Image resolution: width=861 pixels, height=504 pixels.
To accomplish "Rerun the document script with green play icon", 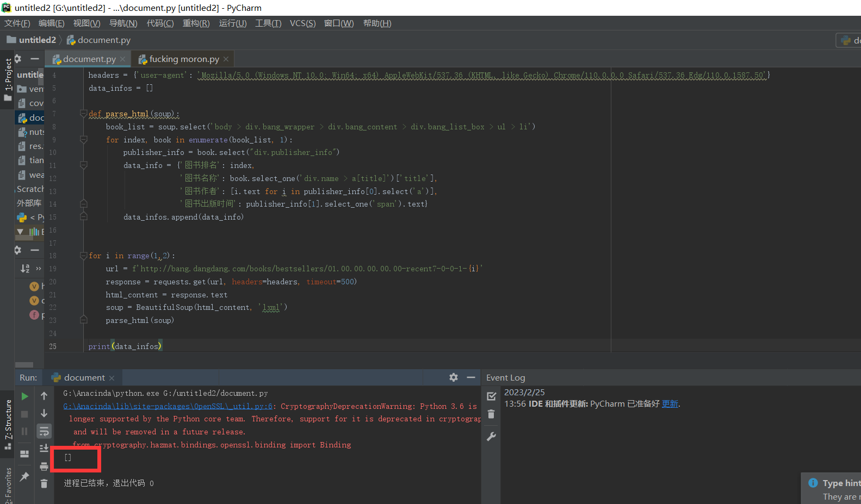I will click(24, 396).
